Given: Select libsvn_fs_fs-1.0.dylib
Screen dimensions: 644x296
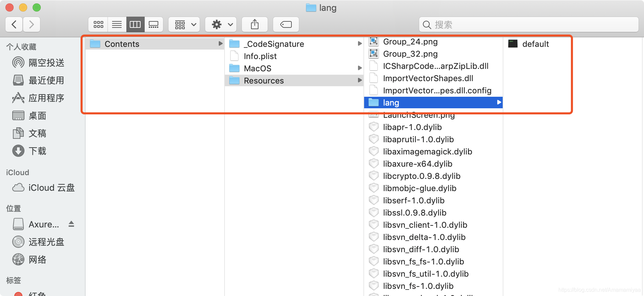Looking at the screenshot, I should pyautogui.click(x=433, y=262).
